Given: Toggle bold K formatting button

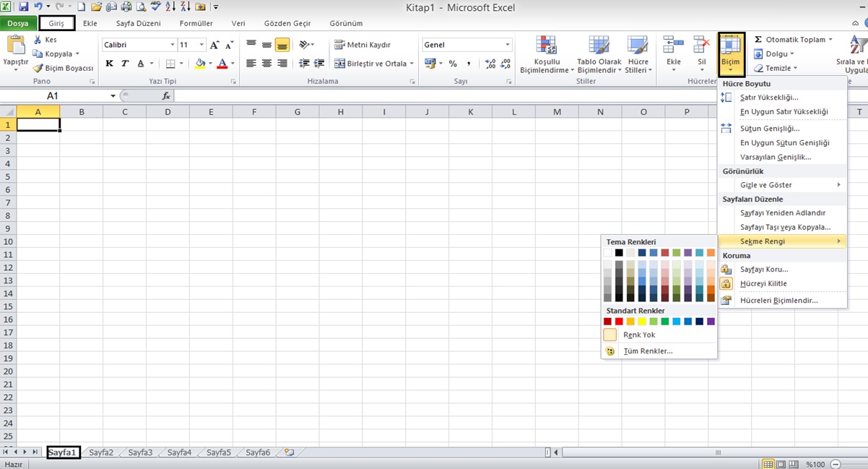Looking at the screenshot, I should click(x=109, y=64).
